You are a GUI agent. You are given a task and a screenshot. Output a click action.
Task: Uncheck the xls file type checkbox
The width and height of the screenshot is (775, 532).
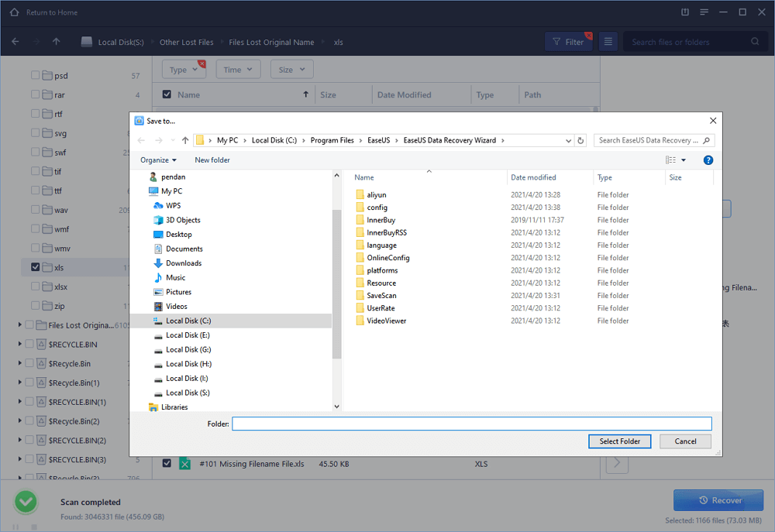tap(36, 267)
